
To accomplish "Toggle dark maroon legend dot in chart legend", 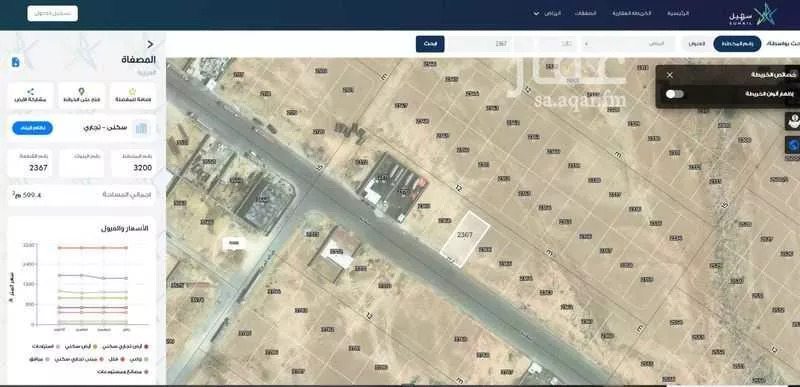I will coord(147,346).
